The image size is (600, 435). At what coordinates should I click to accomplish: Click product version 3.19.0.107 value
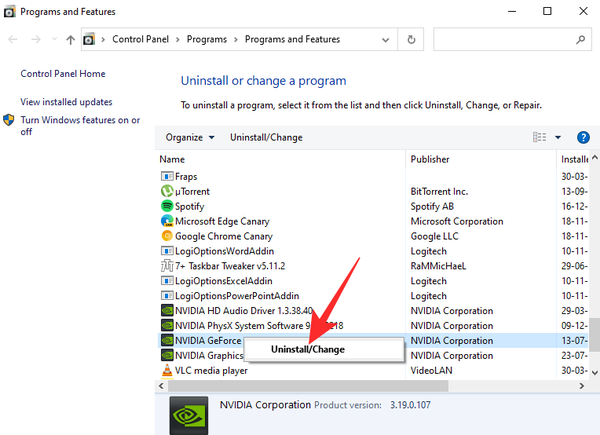point(410,405)
